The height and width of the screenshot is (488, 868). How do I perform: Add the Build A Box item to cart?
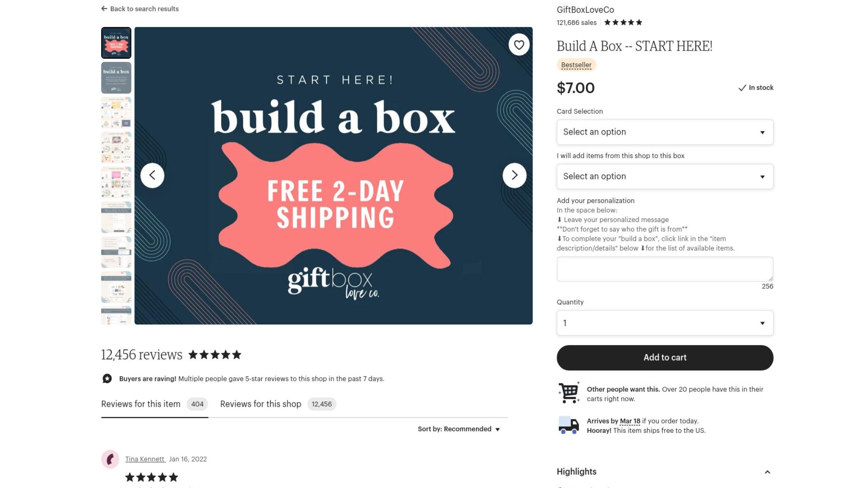(665, 357)
